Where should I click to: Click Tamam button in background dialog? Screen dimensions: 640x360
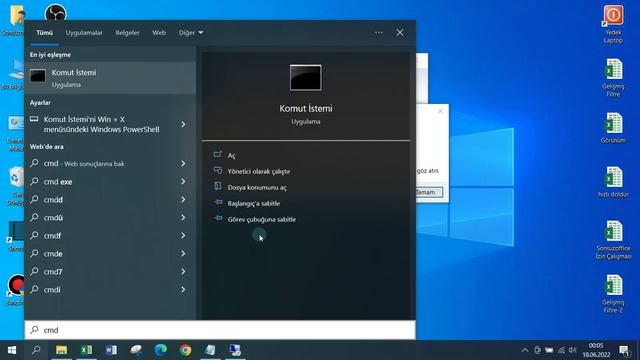pos(428,192)
